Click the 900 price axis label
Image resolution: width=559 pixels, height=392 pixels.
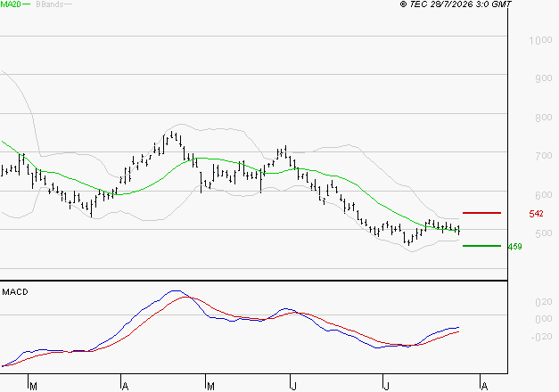pos(544,78)
